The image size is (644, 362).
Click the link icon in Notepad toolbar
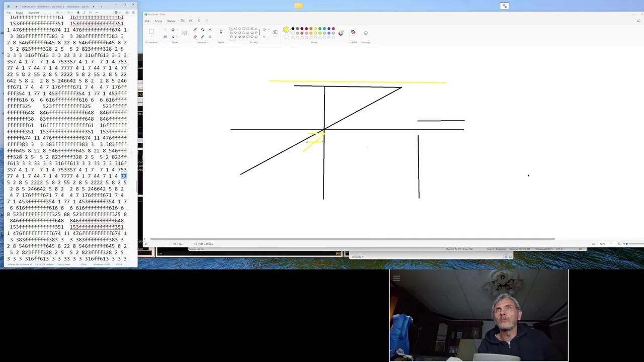pyautogui.click(x=91, y=13)
